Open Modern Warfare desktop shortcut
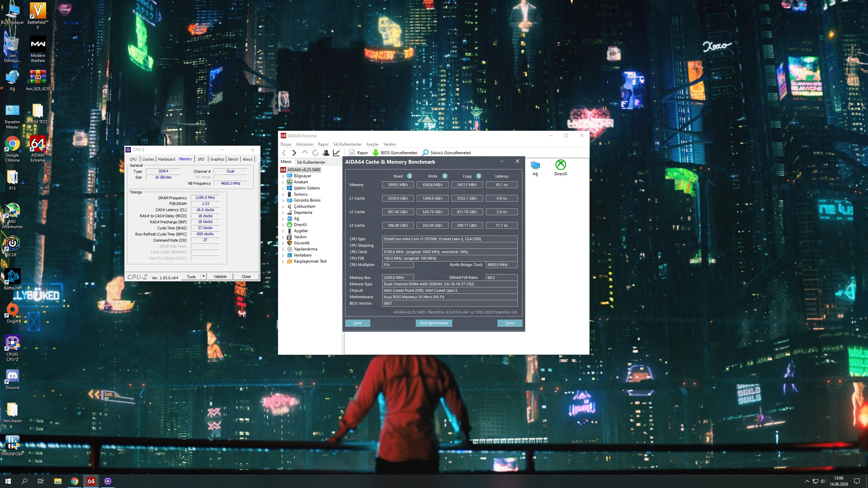This screenshot has width=868, height=488. (x=38, y=49)
